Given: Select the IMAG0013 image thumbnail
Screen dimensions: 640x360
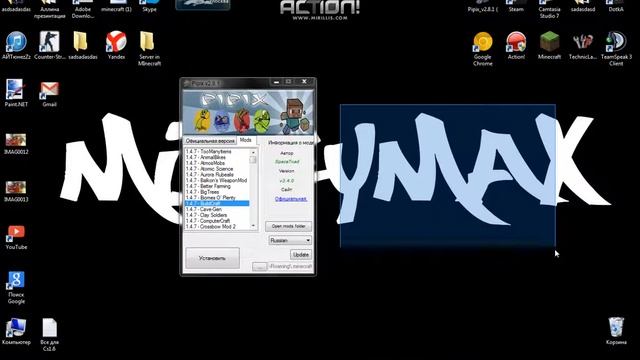Looking at the screenshot, I should click(x=16, y=191).
